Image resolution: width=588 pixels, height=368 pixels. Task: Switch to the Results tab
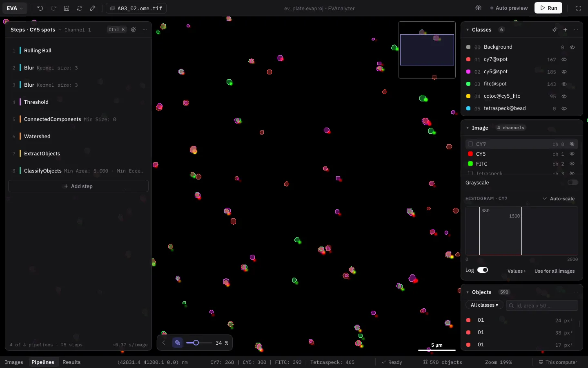(71, 362)
